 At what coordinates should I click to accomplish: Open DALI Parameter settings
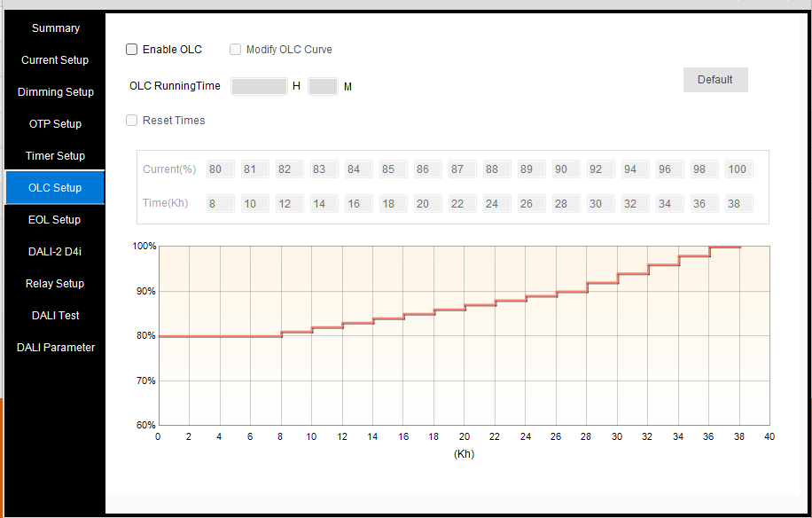(55, 348)
